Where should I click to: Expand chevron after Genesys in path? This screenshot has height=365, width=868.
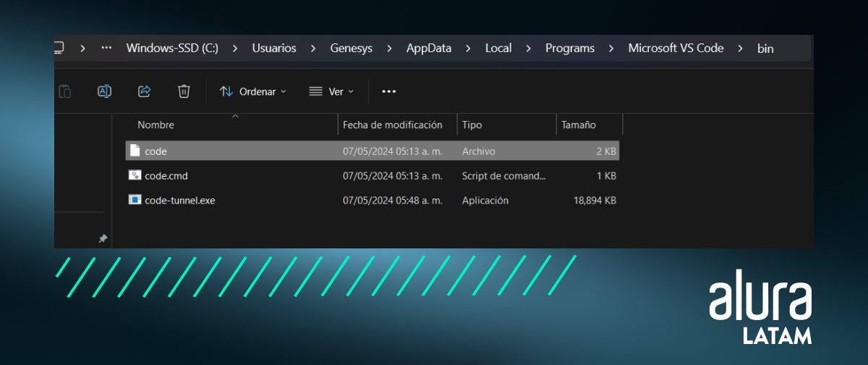coord(390,49)
